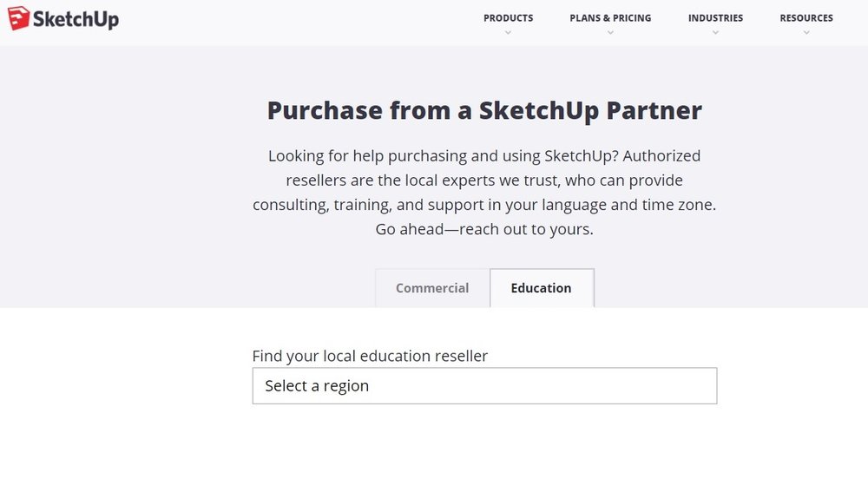Expand the chevron below RESOURCES
Viewport: 868px width, 479px height.
(x=806, y=33)
